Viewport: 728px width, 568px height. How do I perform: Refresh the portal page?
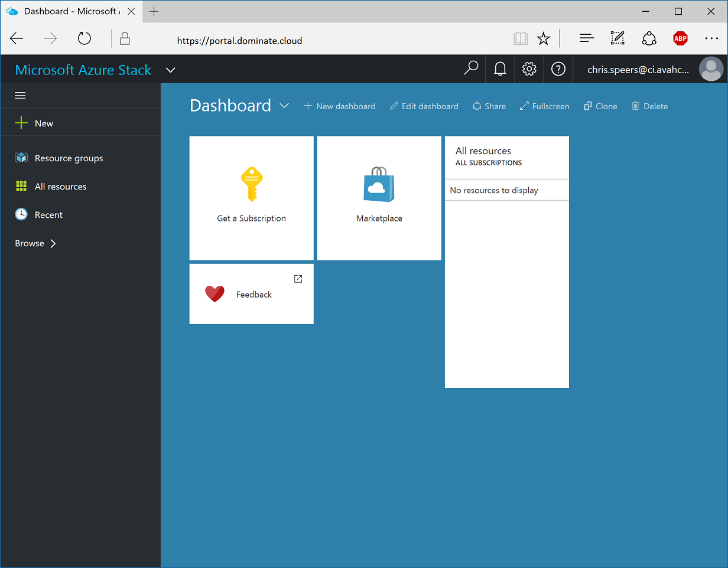84,39
